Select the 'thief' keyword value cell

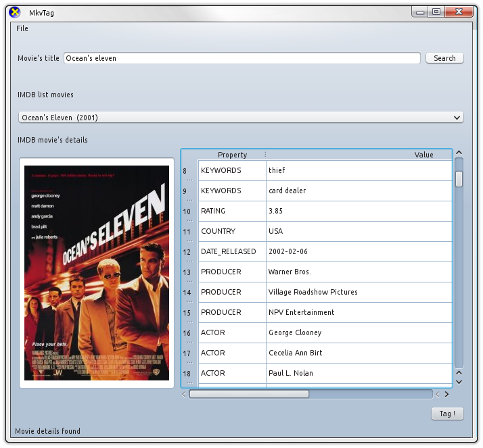click(x=359, y=170)
